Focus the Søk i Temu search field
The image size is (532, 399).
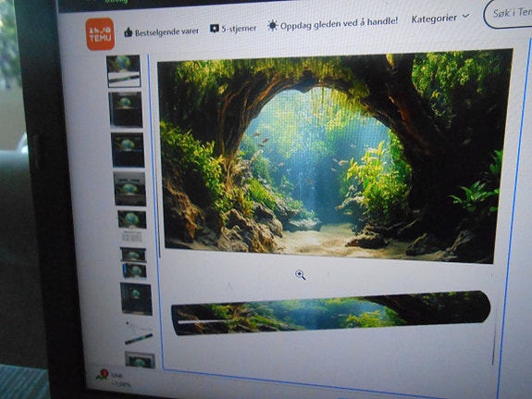[x=508, y=15]
